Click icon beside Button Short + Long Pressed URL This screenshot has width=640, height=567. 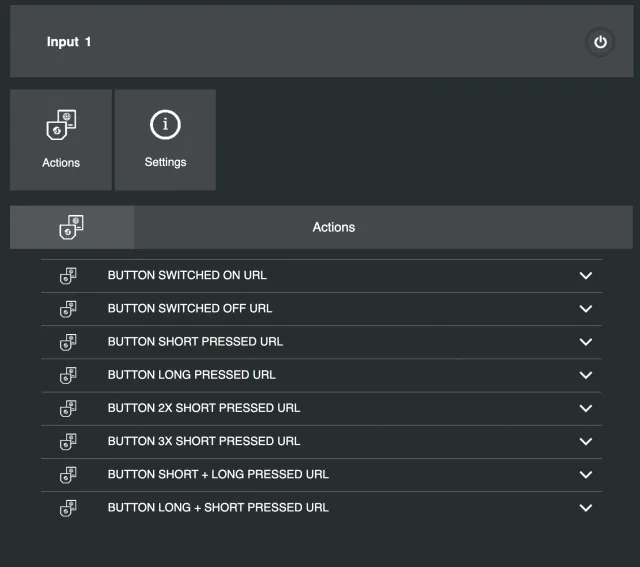pos(68,474)
